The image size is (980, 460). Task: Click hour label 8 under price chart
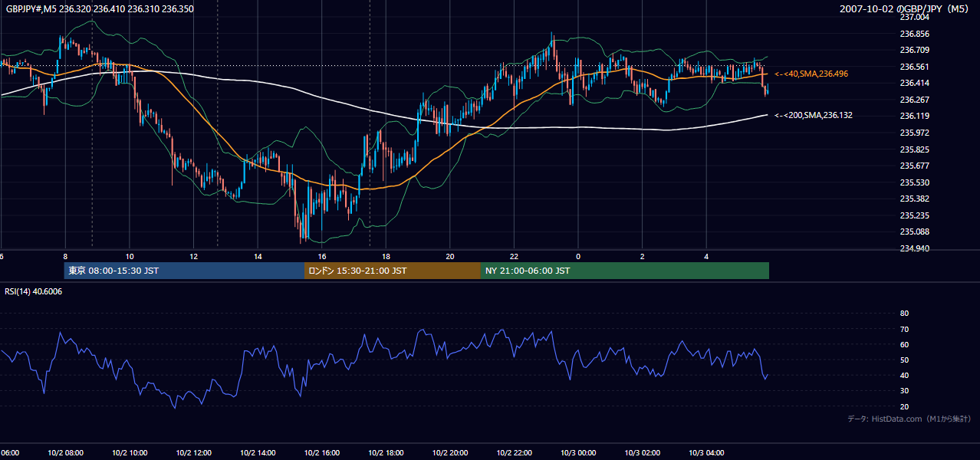65,257
